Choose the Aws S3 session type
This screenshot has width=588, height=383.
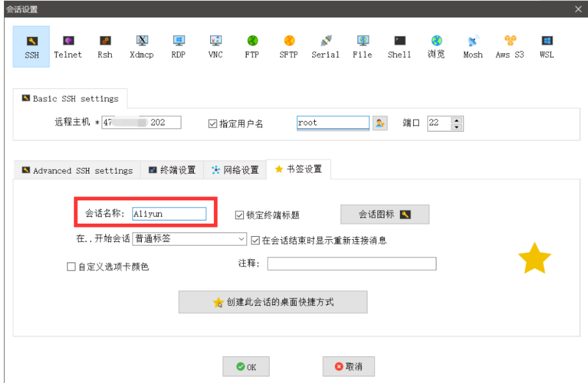(x=510, y=47)
